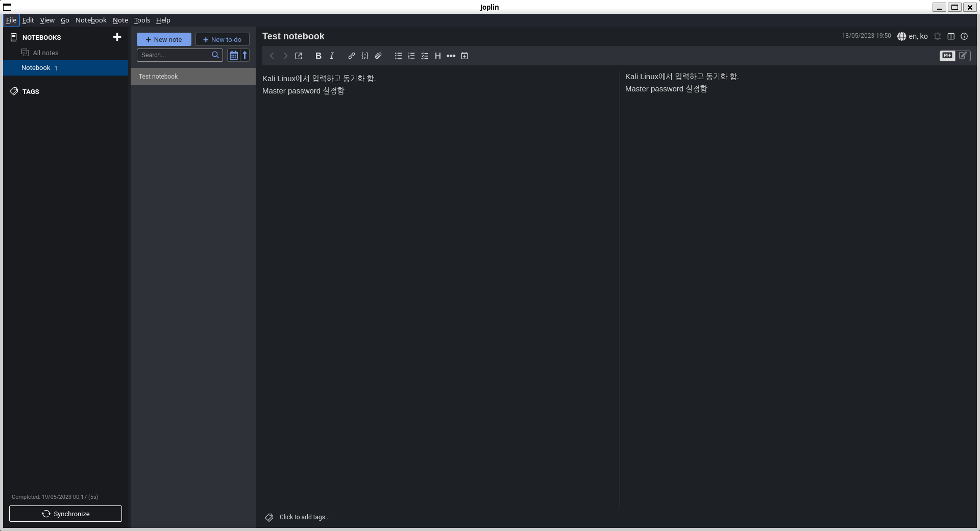Click tag icon at note bottom
This screenshot has height=531, width=980.
point(269,517)
